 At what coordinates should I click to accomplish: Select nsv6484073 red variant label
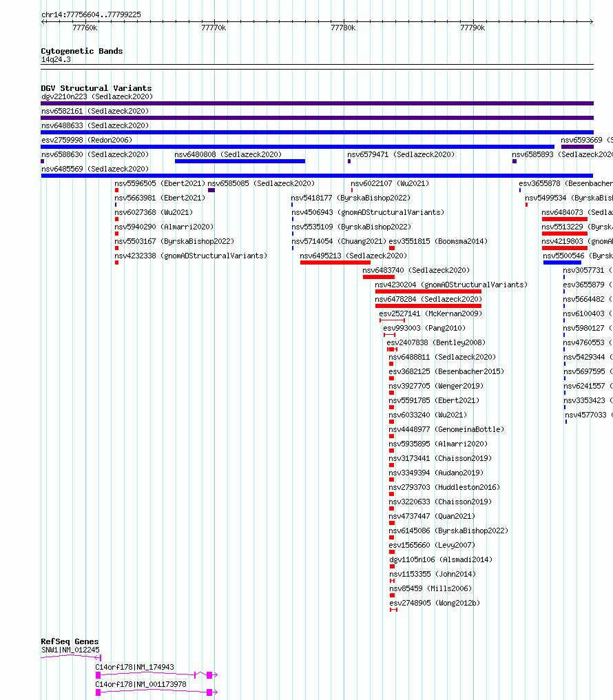(x=577, y=212)
